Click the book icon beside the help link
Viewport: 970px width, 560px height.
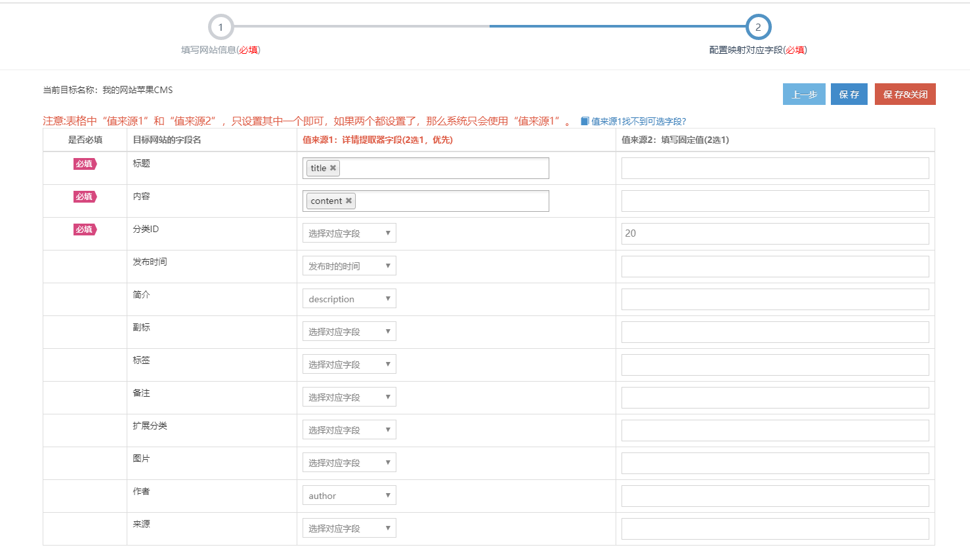coord(585,121)
